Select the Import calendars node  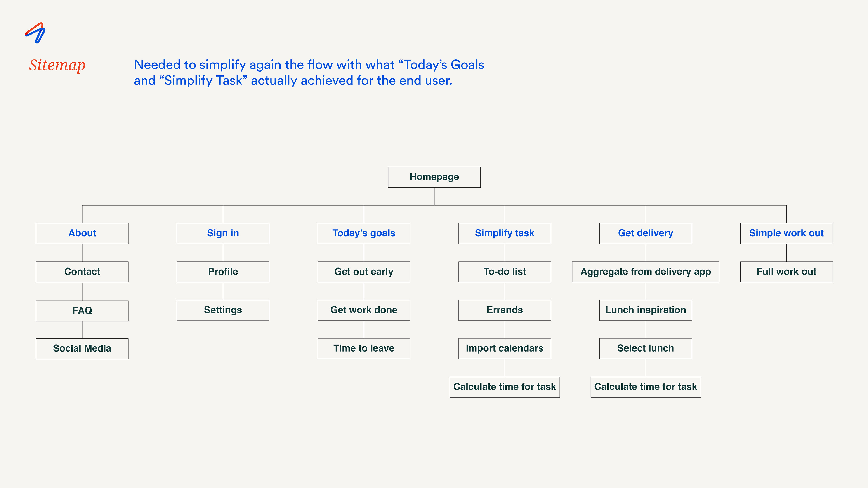tap(505, 348)
